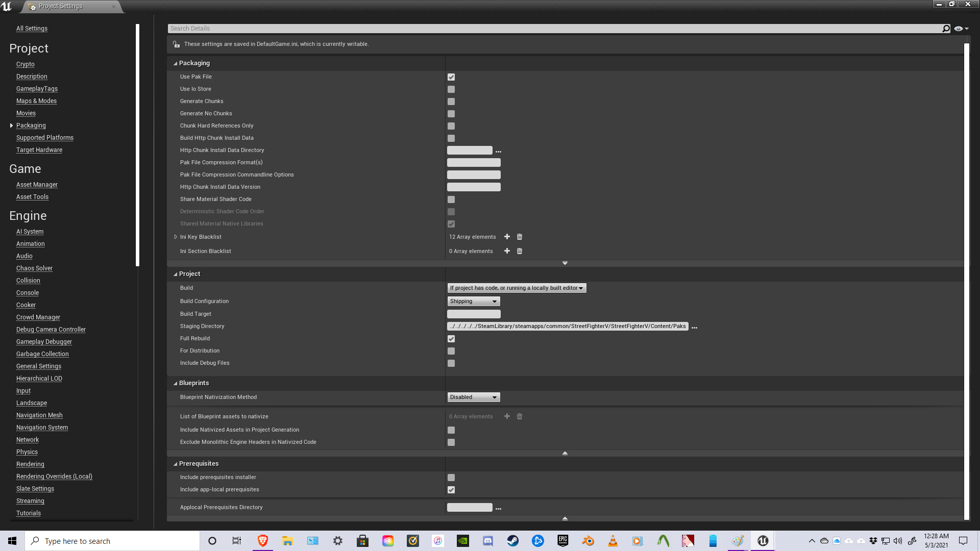Click the delete icon for Ini Section Blacklist

[x=520, y=251]
